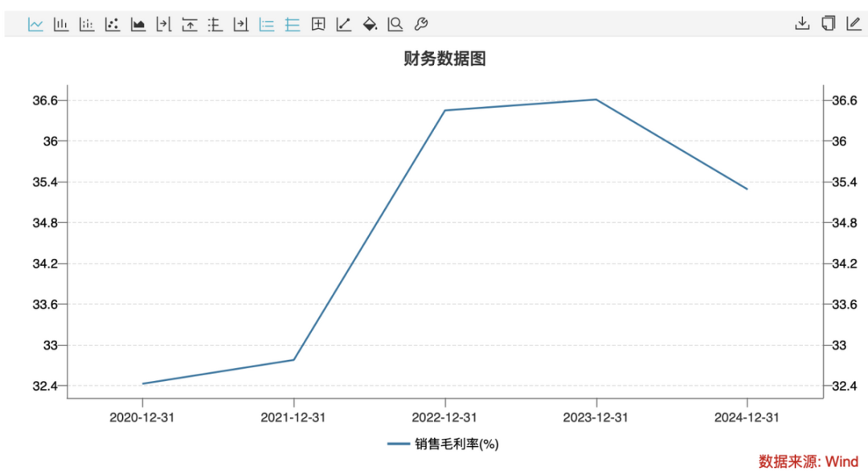Copy the chart using the copy icon

pos(828,23)
